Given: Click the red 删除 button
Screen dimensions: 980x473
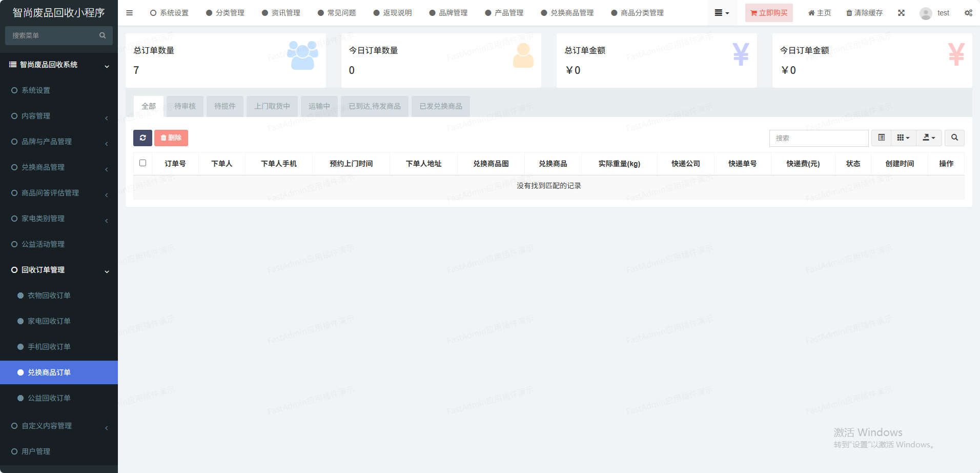Looking at the screenshot, I should click(x=171, y=138).
